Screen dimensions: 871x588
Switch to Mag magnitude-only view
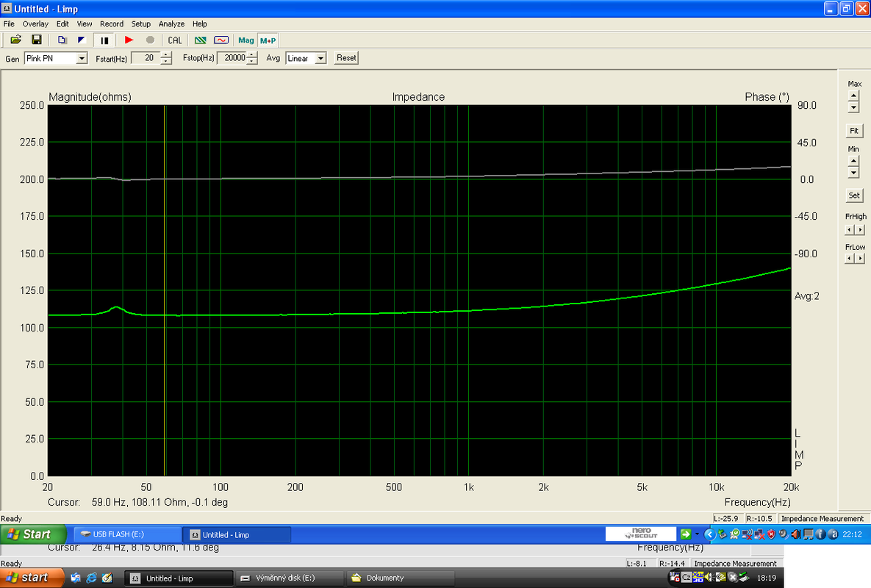(246, 40)
